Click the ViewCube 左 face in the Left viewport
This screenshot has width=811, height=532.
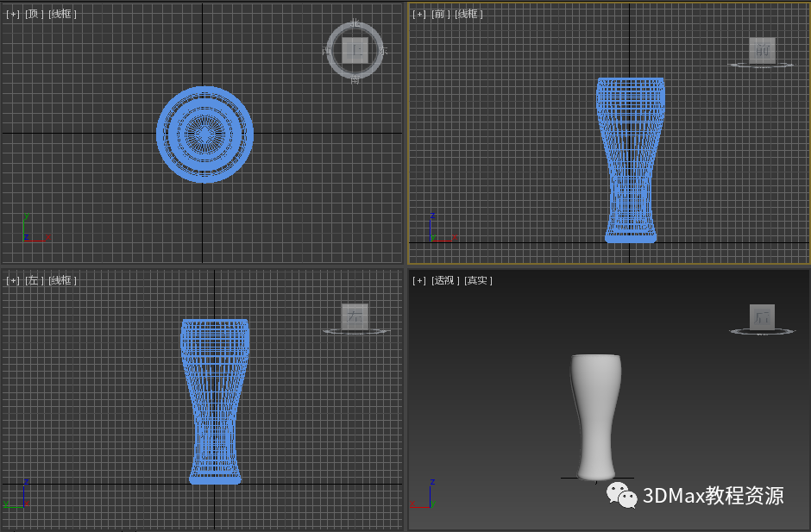tap(355, 316)
